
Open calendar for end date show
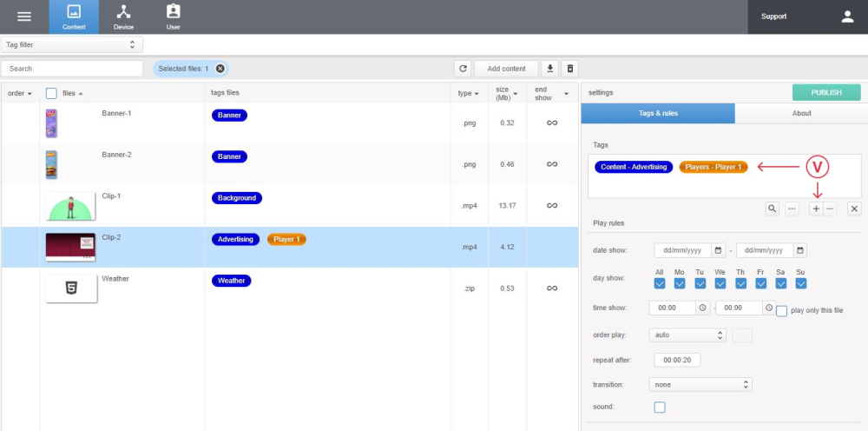[x=800, y=250]
